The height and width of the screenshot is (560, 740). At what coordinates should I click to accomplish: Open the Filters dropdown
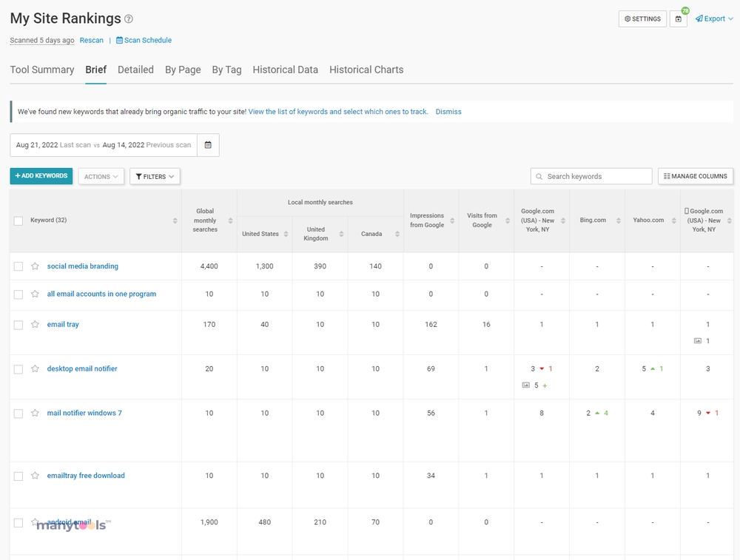coord(155,177)
